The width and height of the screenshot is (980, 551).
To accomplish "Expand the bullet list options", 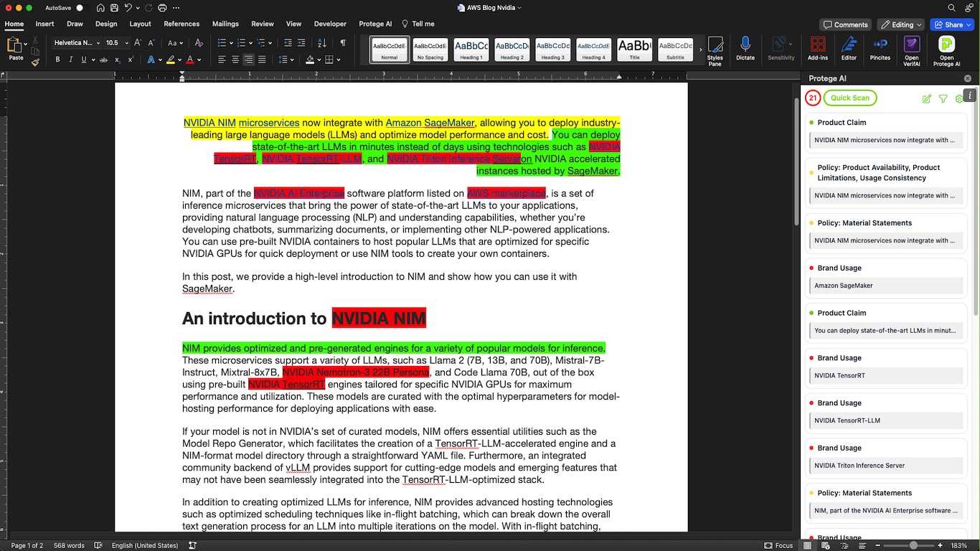I will 230,43.
